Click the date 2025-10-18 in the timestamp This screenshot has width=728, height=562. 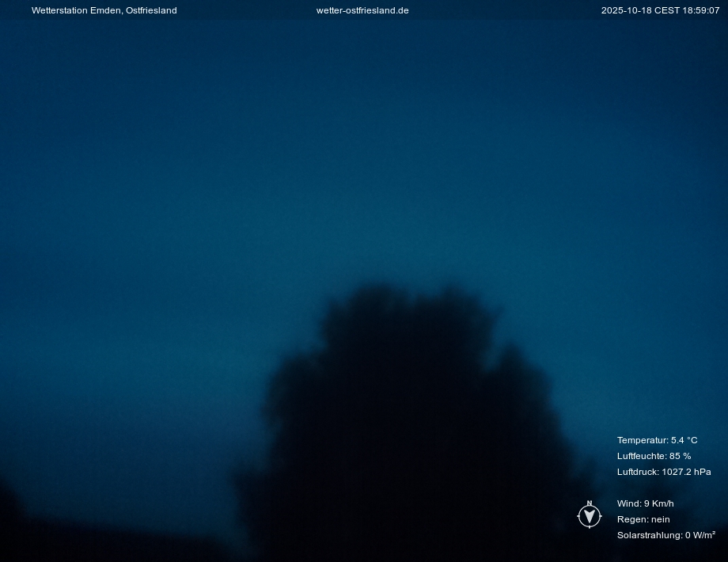[x=624, y=10]
